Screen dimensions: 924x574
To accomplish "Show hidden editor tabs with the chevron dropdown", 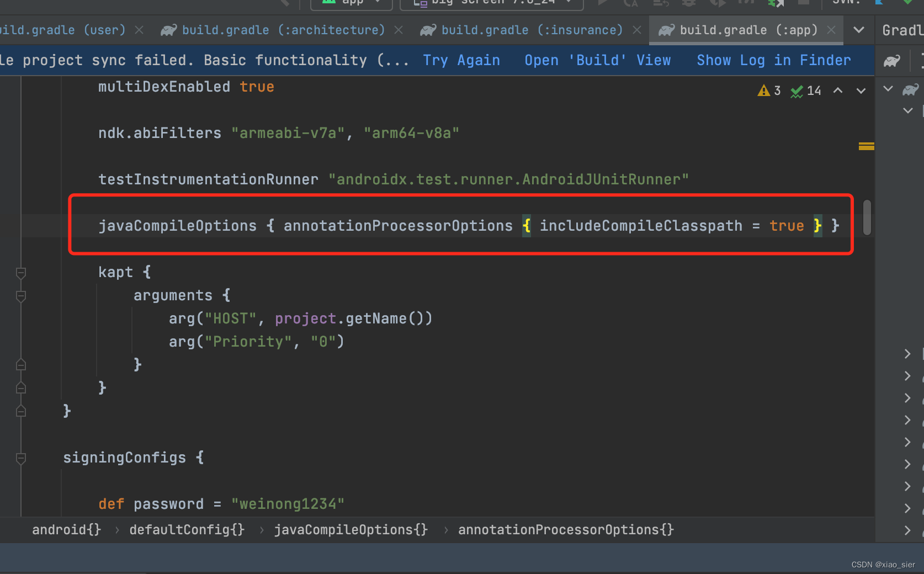I will (859, 30).
